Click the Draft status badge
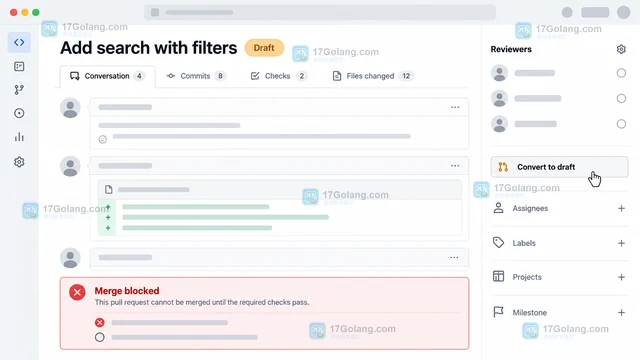 pos(264,48)
